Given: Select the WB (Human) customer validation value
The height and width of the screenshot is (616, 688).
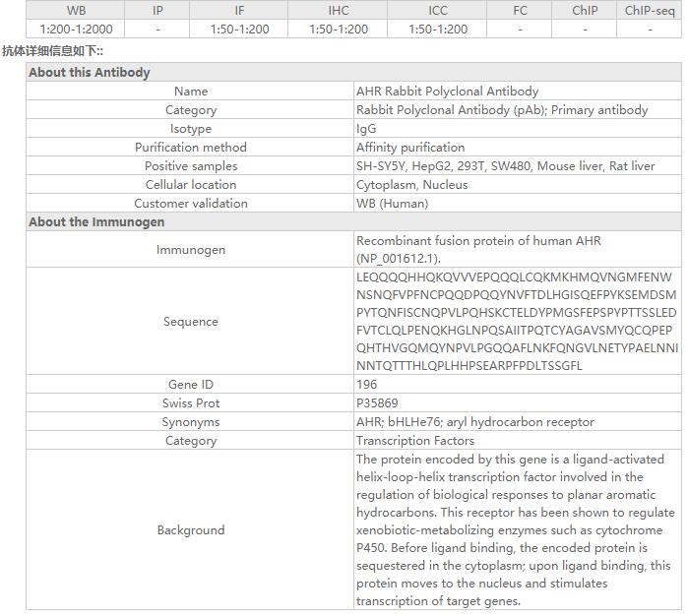Looking at the screenshot, I should click(x=392, y=204).
